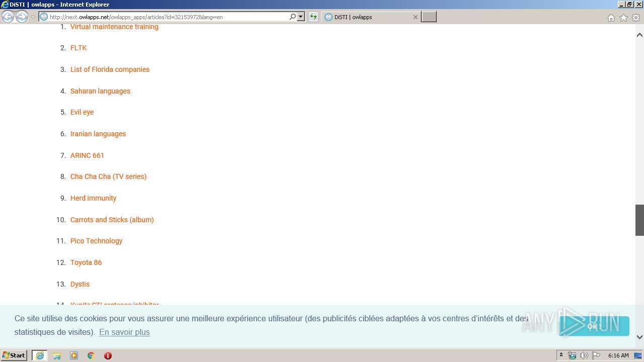Click the browser Forward arrow button
The height and width of the screenshot is (362, 644).
22,17
